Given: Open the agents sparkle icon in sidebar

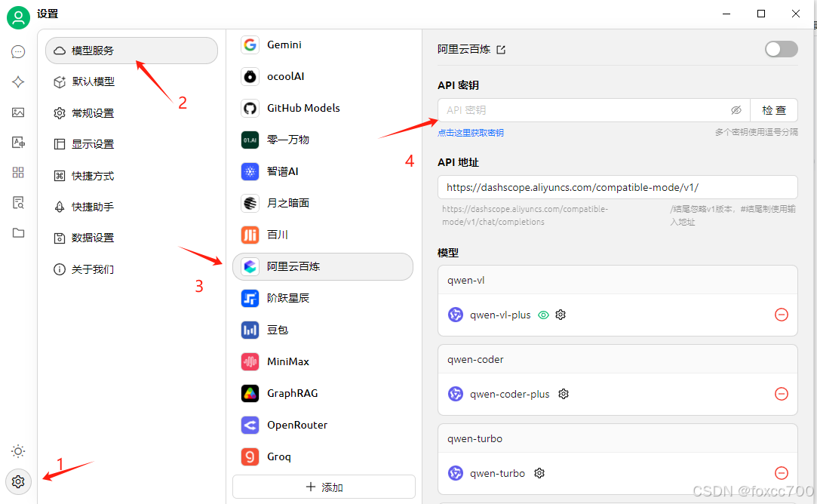Looking at the screenshot, I should coord(18,81).
